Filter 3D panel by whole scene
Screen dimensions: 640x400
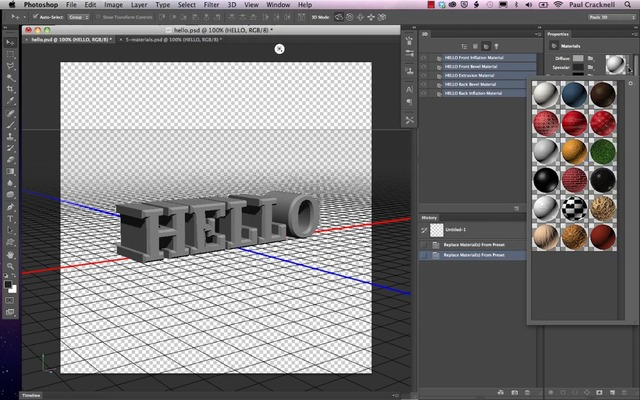(464, 46)
